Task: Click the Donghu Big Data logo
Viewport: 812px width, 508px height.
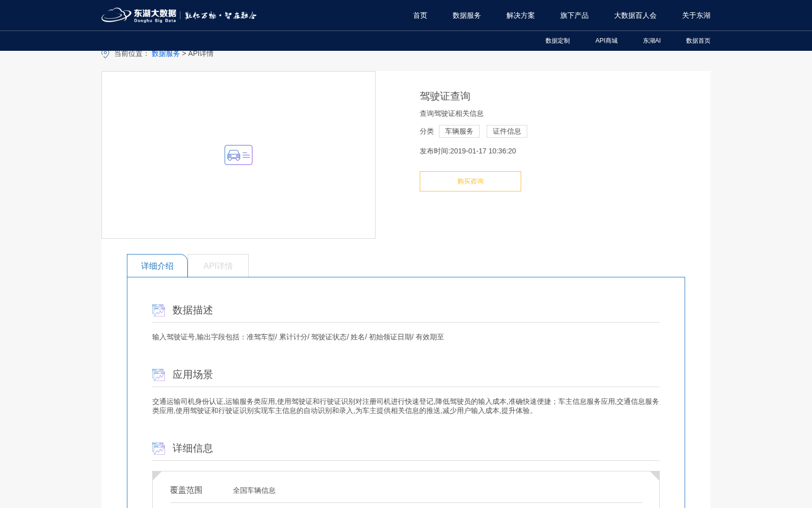Action: 139,15
